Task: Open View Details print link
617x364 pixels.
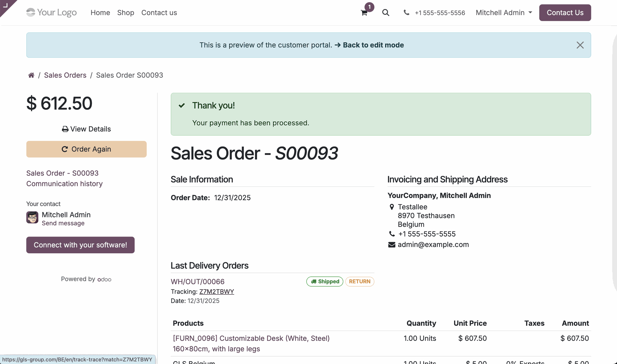Action: [x=86, y=129]
